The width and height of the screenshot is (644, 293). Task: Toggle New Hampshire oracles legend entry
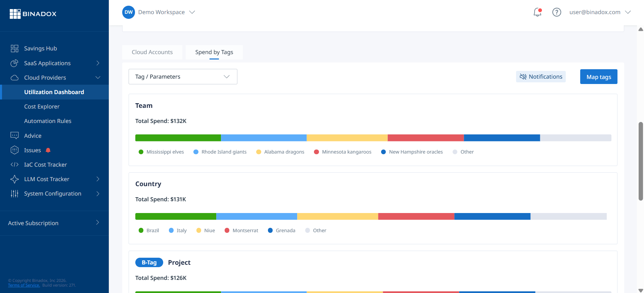412,152
